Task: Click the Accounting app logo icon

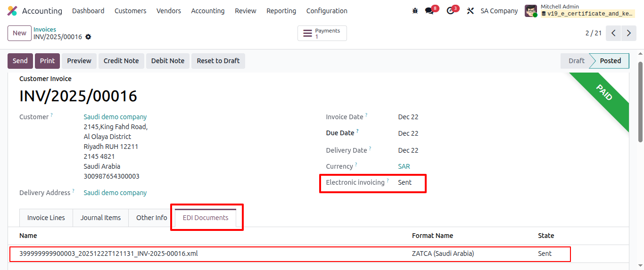Action: pos(12,11)
